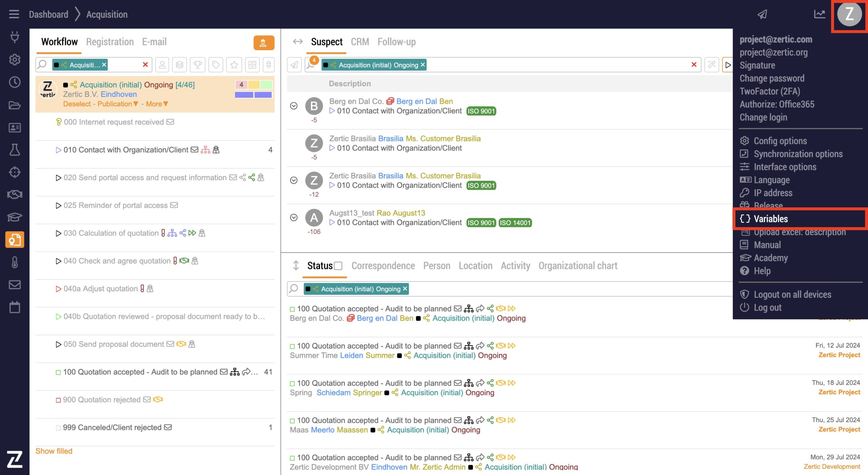The height and width of the screenshot is (475, 868).
Task: Expand the Publication dropdown
Action: [x=118, y=104]
